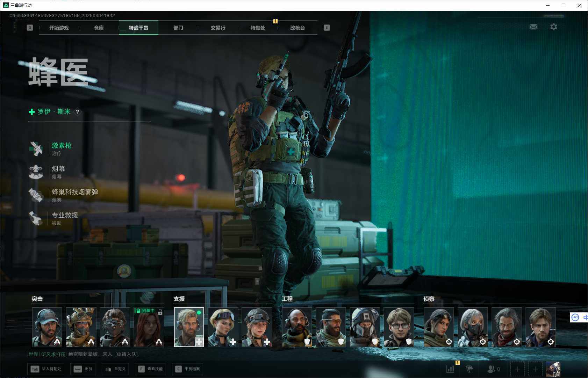The width and height of the screenshot is (588, 378).
Task: Switch to the 仓库 tab
Action: [99, 28]
